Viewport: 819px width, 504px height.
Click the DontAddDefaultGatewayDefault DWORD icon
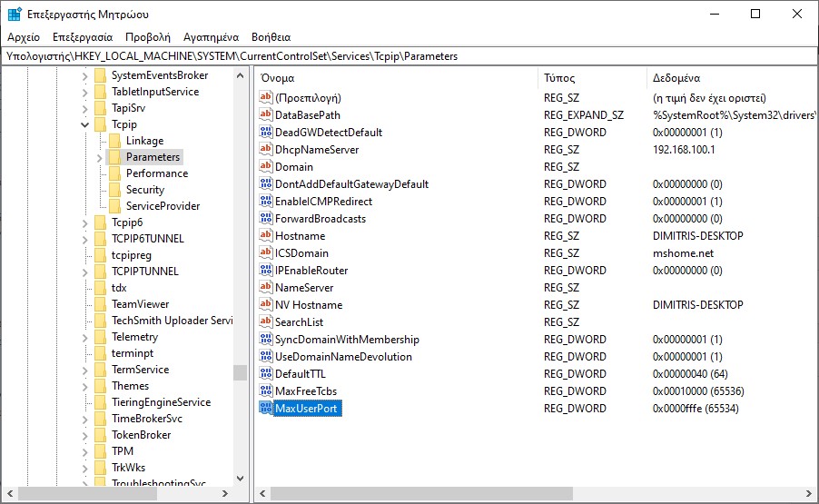(266, 183)
